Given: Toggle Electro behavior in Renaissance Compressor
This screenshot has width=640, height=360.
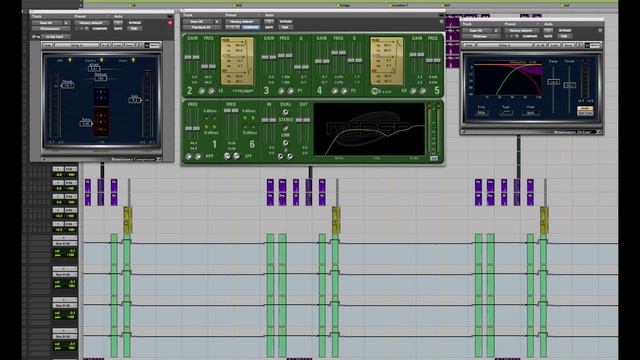Looking at the screenshot, I should pyautogui.click(x=102, y=60).
